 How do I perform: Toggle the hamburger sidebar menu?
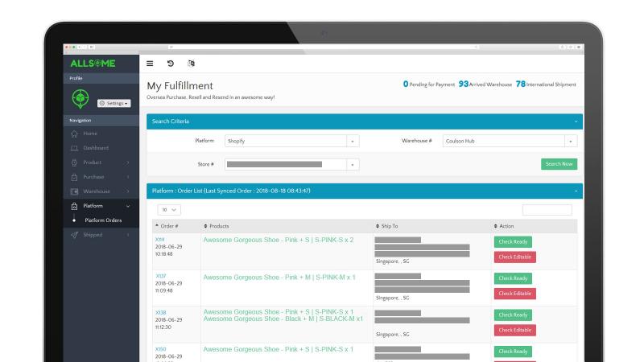pos(150,64)
